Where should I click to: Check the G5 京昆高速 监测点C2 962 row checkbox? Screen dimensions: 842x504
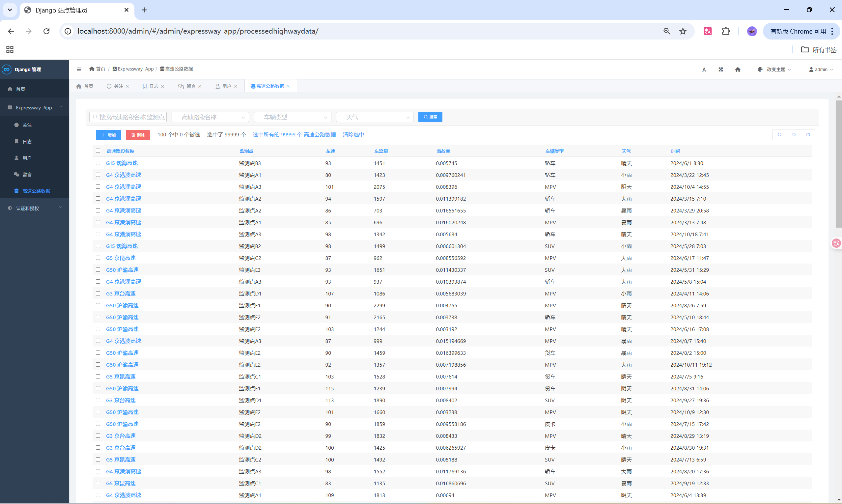pos(98,258)
